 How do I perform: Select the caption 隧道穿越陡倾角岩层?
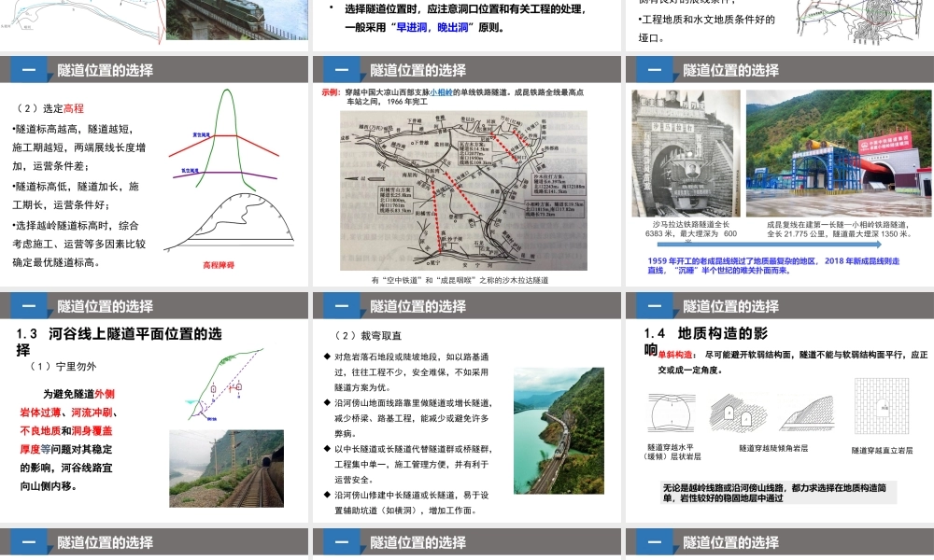point(773,448)
